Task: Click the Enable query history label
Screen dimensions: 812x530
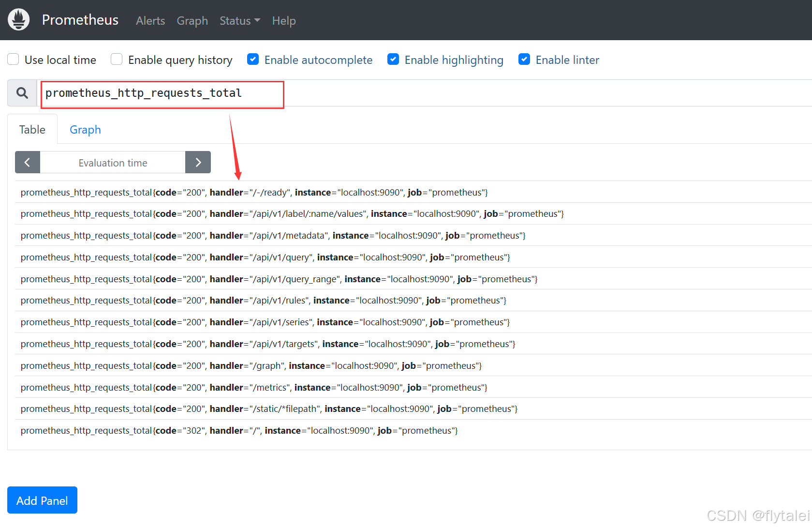Action: tap(180, 60)
